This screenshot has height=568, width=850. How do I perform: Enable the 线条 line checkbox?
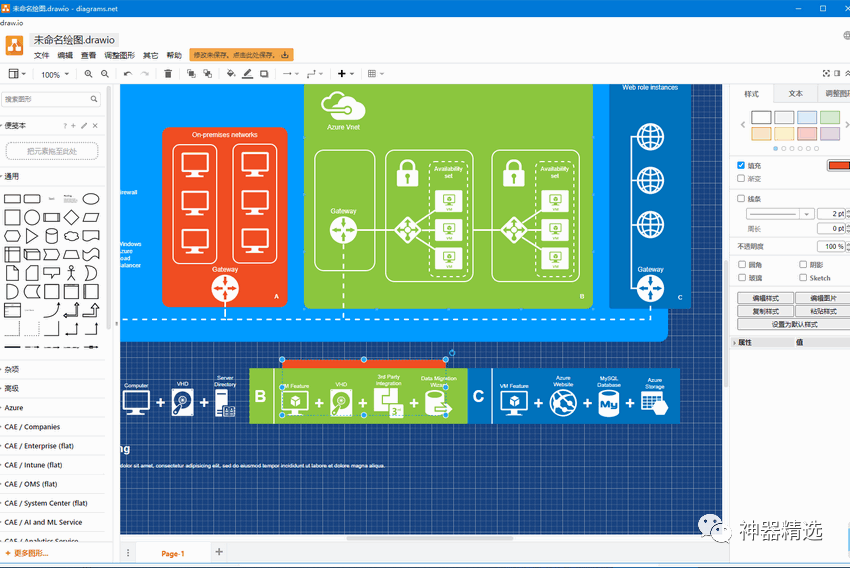pyautogui.click(x=740, y=198)
